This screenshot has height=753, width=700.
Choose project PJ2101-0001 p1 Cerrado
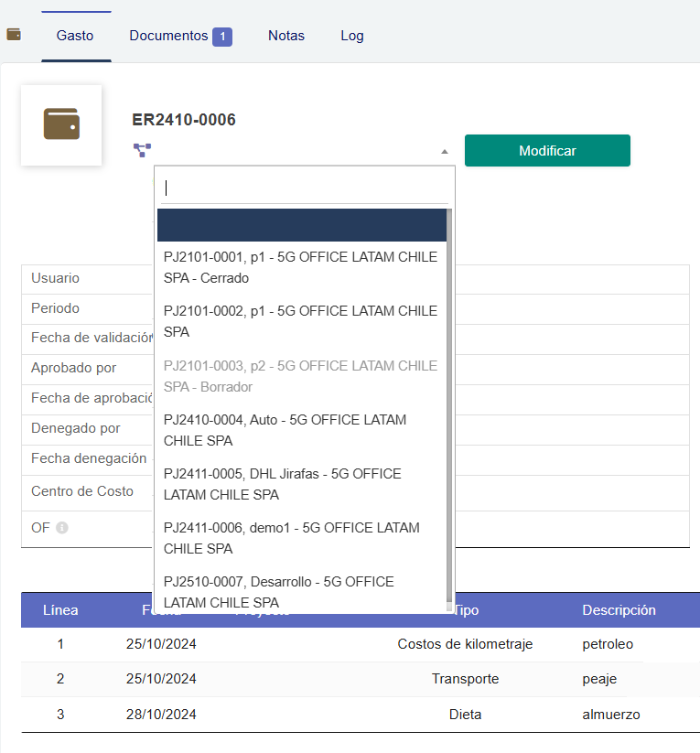point(300,267)
